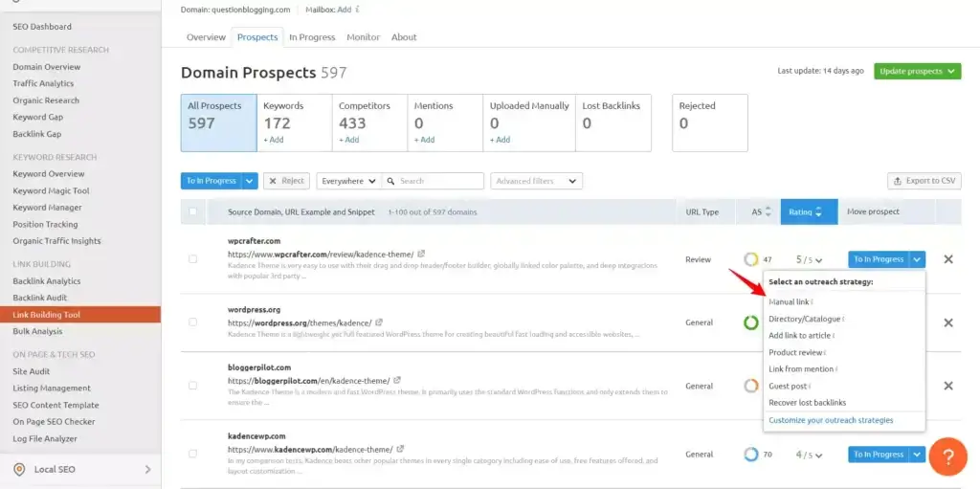Add competitors via +Add under Competitors
980x489 pixels.
pyautogui.click(x=348, y=140)
